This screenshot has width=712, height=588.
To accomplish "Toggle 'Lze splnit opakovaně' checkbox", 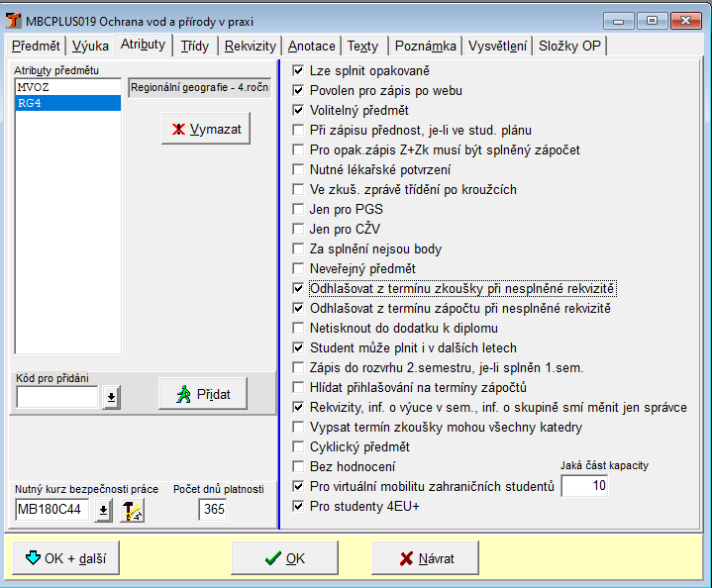I will pyautogui.click(x=300, y=71).
